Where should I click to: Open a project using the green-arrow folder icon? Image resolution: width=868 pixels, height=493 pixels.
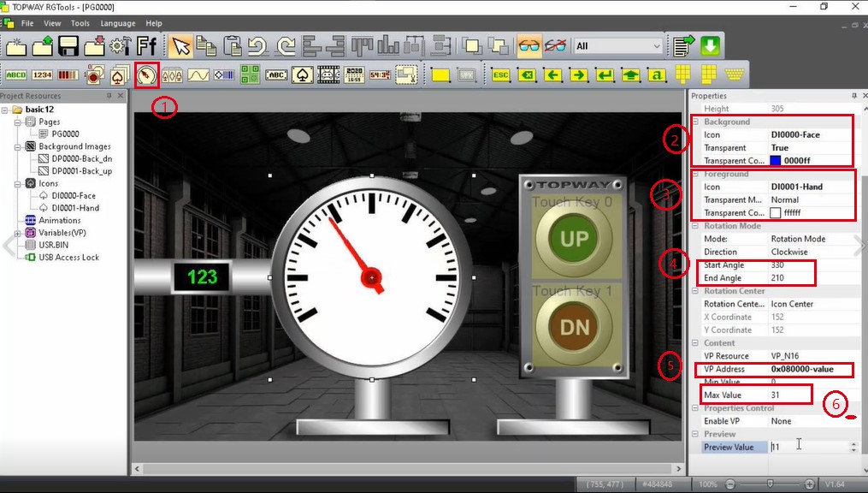(43, 46)
